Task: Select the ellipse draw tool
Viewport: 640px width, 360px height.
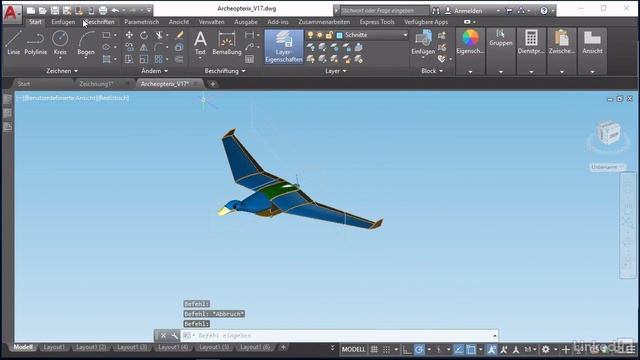Action: point(106,47)
